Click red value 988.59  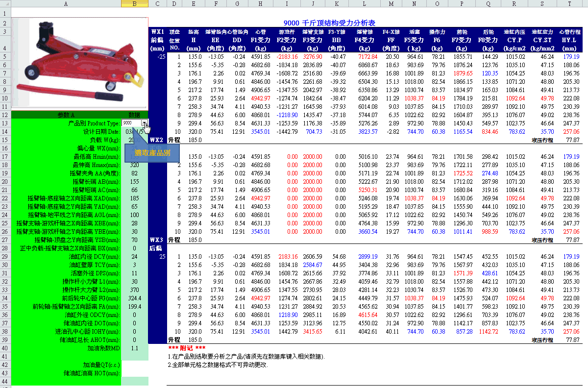point(489,231)
